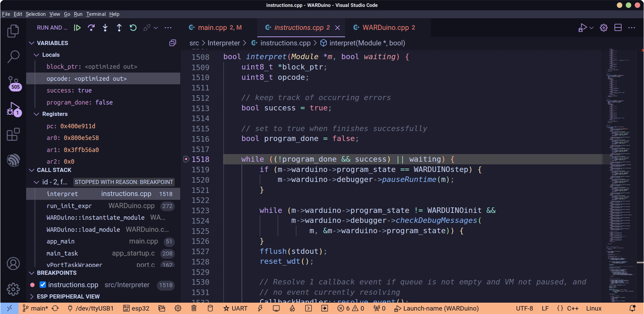Click esp32 target in status bar

137,308
